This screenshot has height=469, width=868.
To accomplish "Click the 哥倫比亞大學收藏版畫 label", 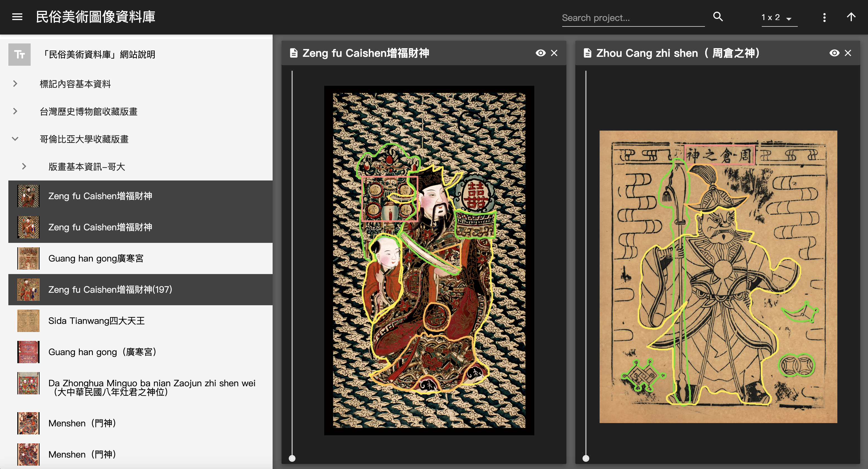I will click(x=84, y=139).
